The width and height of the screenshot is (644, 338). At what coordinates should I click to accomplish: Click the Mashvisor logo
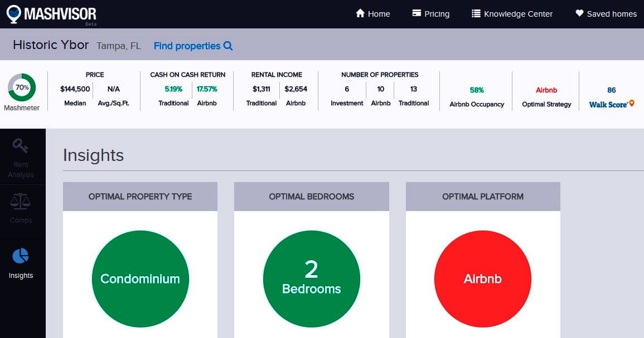[51, 14]
